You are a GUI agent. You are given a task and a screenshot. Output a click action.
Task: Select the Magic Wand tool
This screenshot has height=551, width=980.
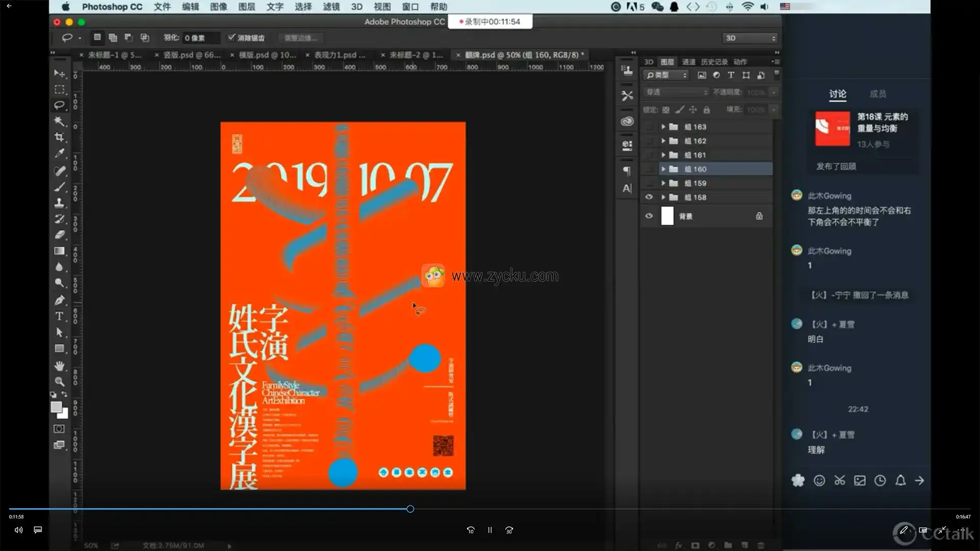pyautogui.click(x=60, y=121)
